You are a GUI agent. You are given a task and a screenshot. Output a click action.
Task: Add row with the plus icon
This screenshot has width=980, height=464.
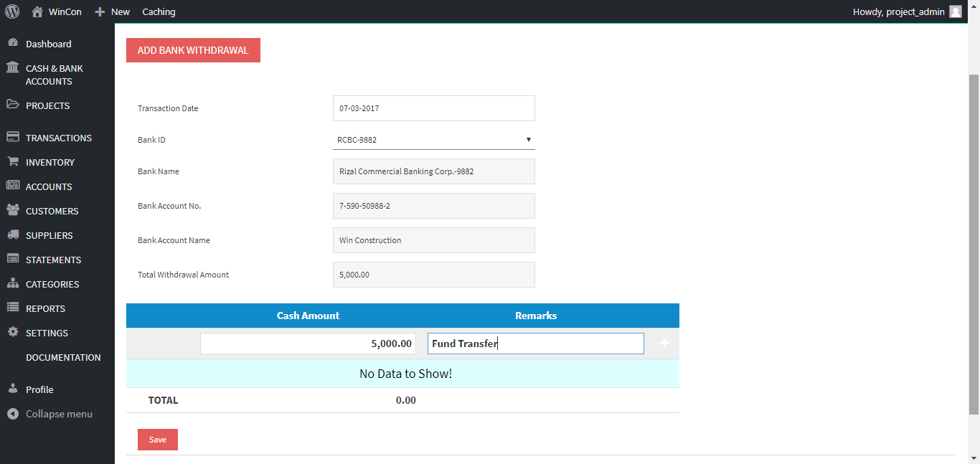tap(664, 344)
